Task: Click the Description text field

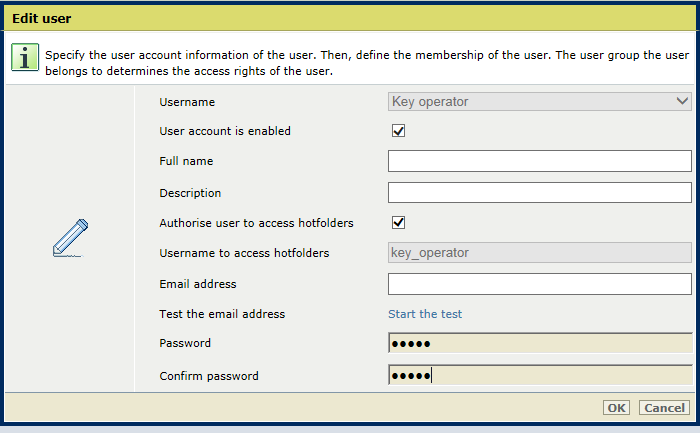Action: pyautogui.click(x=539, y=192)
